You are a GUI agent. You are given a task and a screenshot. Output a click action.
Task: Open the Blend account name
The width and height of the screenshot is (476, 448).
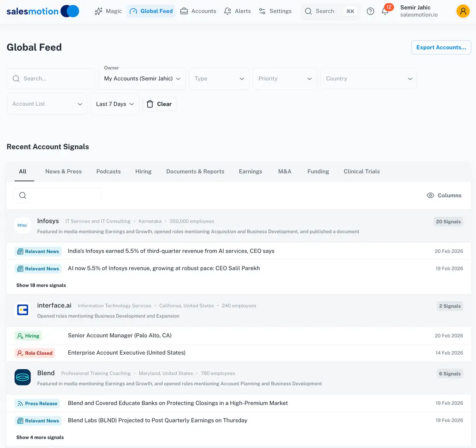46,373
